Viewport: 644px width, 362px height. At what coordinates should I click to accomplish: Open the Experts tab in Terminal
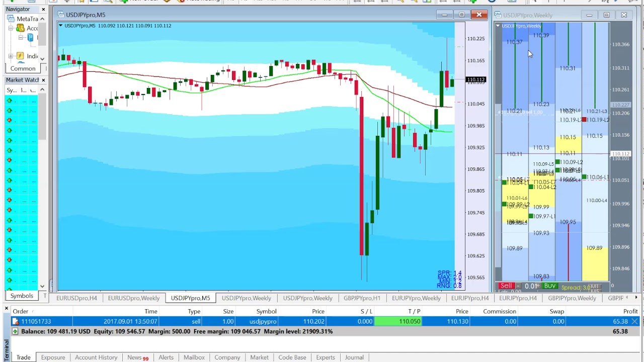[x=326, y=357]
